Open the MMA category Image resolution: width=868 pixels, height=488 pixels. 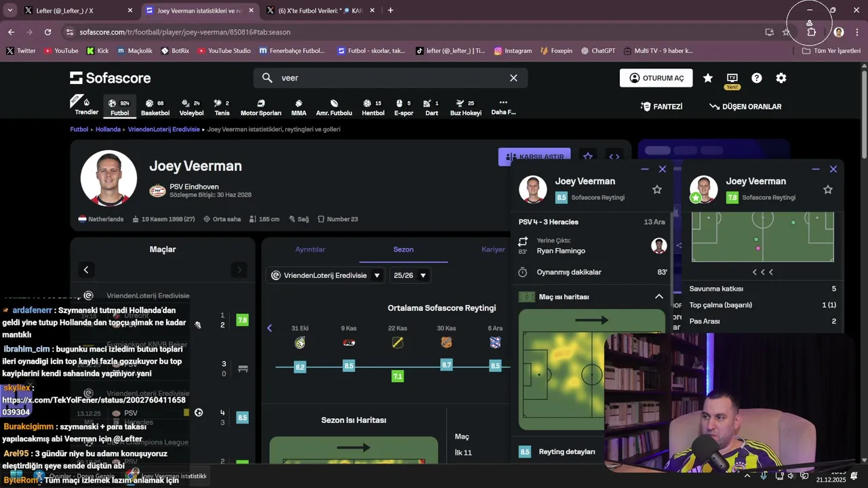(298, 107)
